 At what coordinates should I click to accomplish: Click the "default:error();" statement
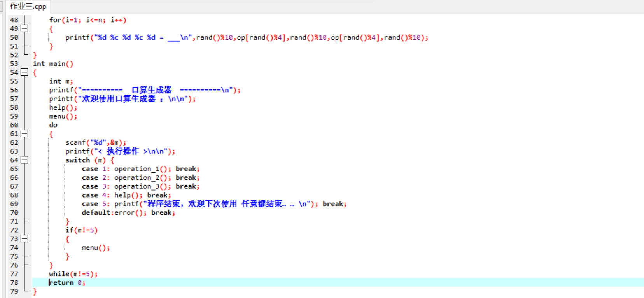114,212
